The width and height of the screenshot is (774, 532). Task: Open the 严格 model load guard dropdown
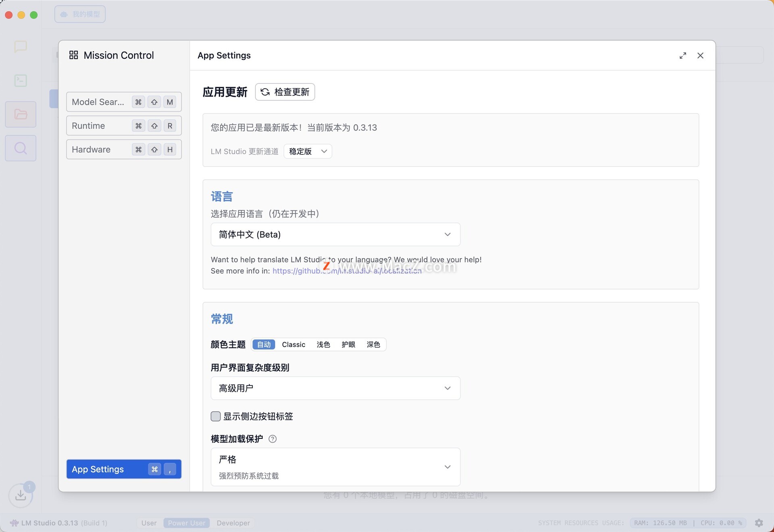point(335,467)
